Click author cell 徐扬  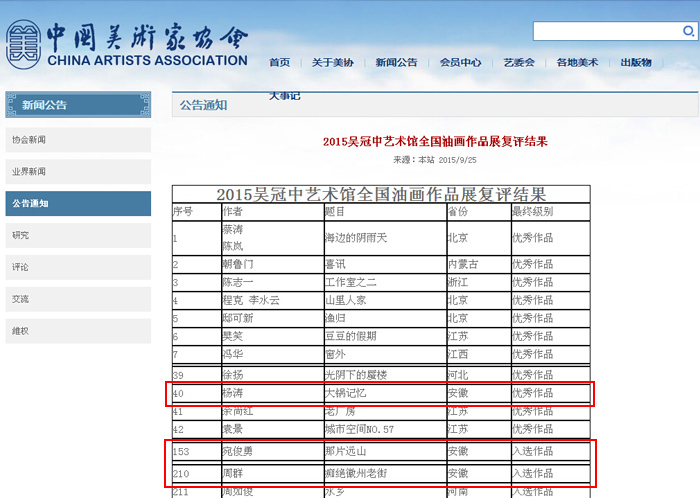click(x=273, y=375)
